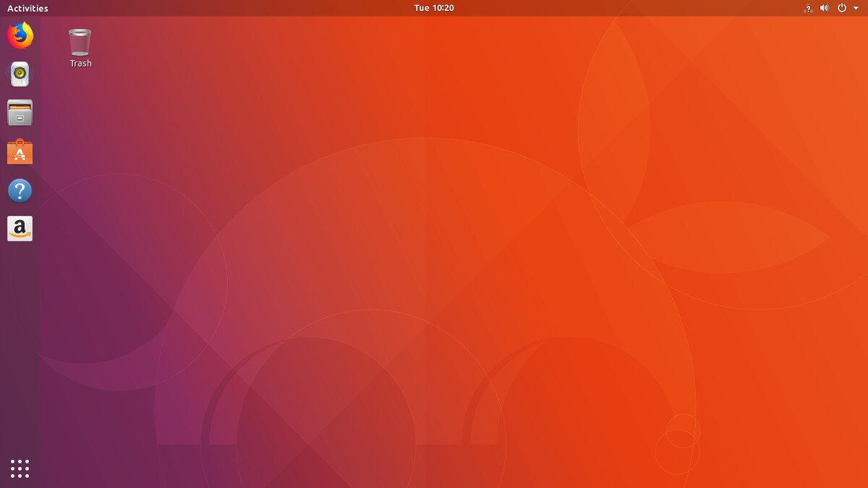Launch Rhythmbox music player from dock
This screenshot has width=868, height=488.
20,74
